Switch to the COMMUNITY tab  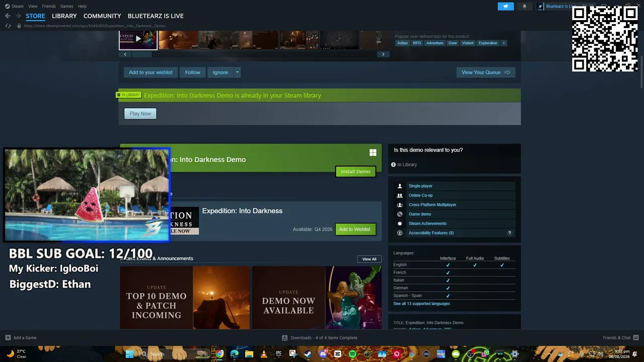click(x=102, y=16)
